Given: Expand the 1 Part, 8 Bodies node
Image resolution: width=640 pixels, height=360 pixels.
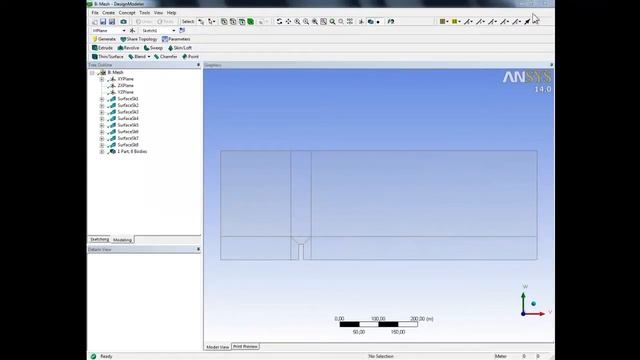Looking at the screenshot, I should tap(102, 151).
